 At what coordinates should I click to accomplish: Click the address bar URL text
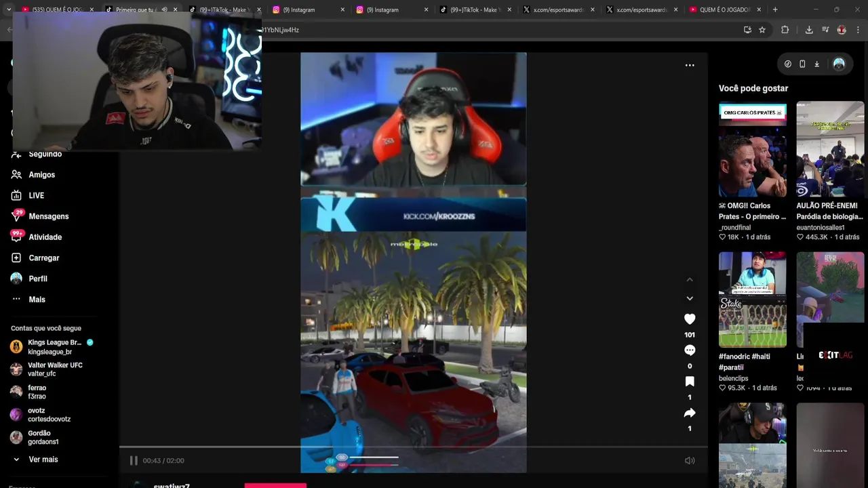281,30
